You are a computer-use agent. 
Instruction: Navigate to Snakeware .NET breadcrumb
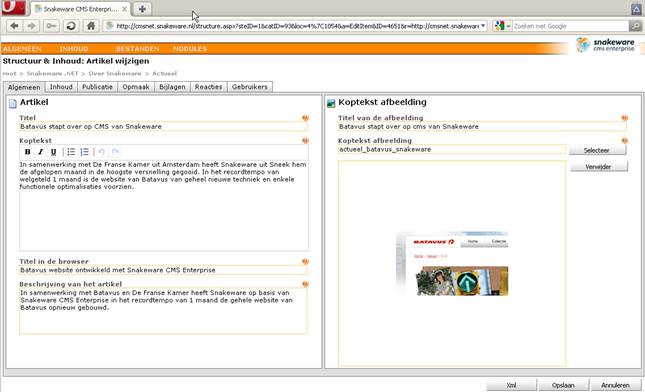click(52, 74)
